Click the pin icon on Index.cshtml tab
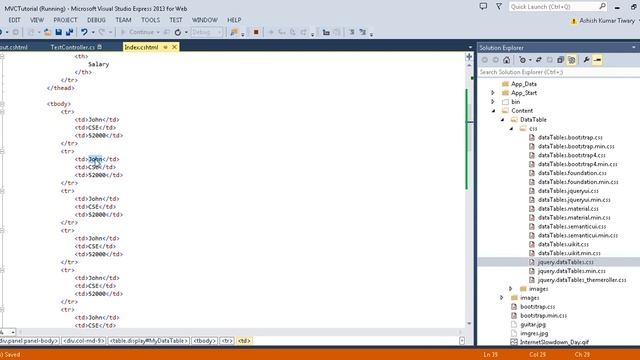Image resolution: width=640 pixels, height=360 pixels. pyautogui.click(x=165, y=47)
